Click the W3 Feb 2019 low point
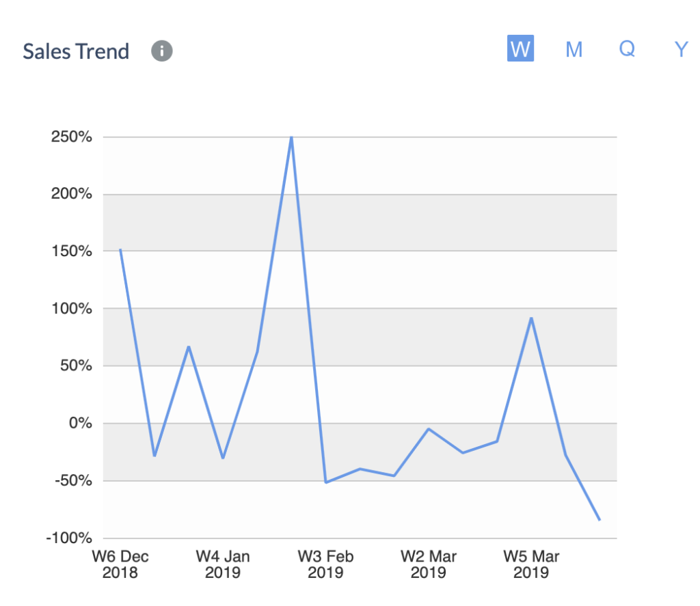This screenshot has height=606, width=700. click(326, 482)
